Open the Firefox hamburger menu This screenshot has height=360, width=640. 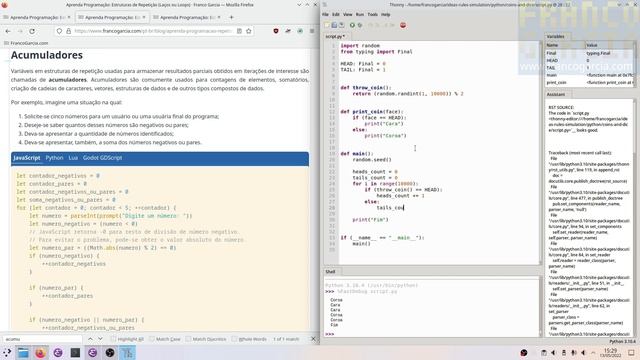tap(312, 31)
